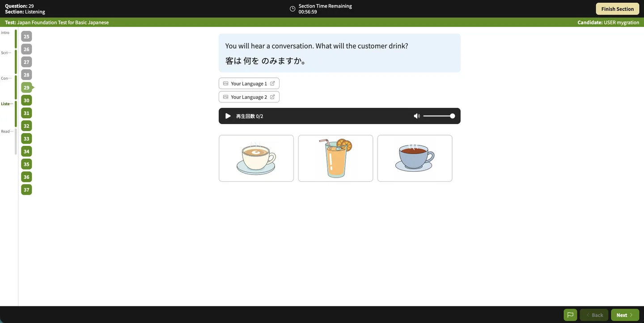Play the listening audio clip
The height and width of the screenshot is (323, 644).
(228, 116)
